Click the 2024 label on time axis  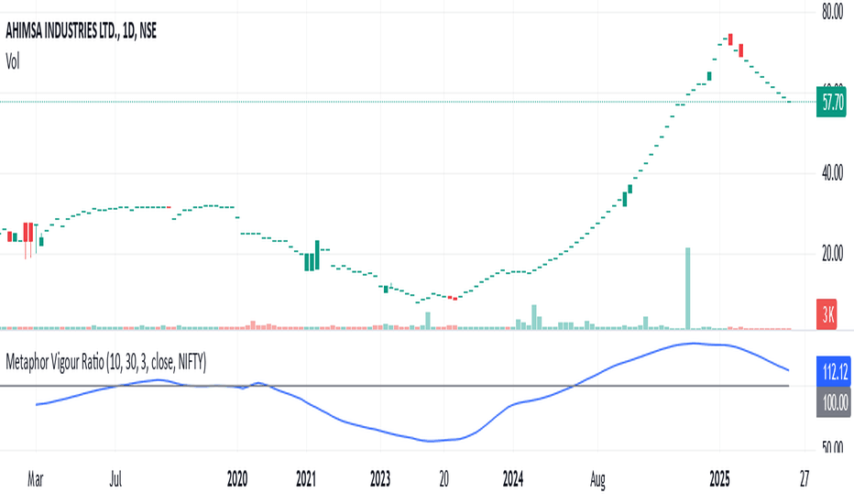[513, 479]
